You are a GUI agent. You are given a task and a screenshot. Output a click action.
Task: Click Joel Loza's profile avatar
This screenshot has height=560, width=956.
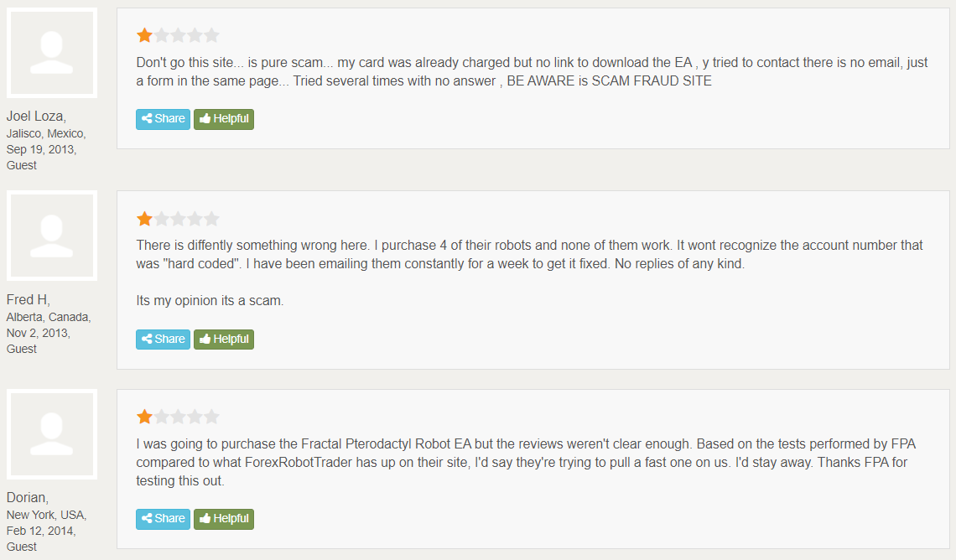point(52,53)
